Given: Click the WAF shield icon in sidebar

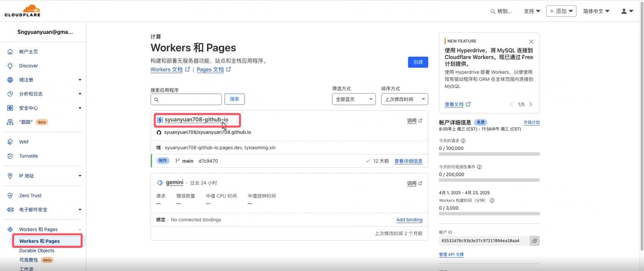Looking at the screenshot, I should (10, 142).
